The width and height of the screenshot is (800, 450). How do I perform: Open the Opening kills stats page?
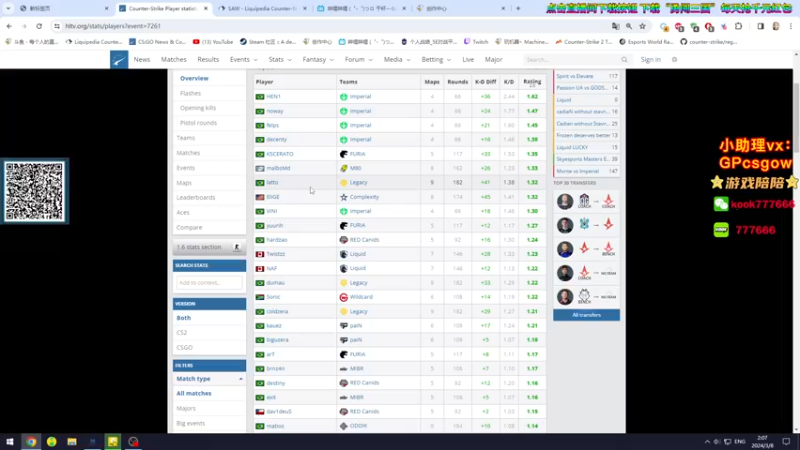tap(198, 108)
